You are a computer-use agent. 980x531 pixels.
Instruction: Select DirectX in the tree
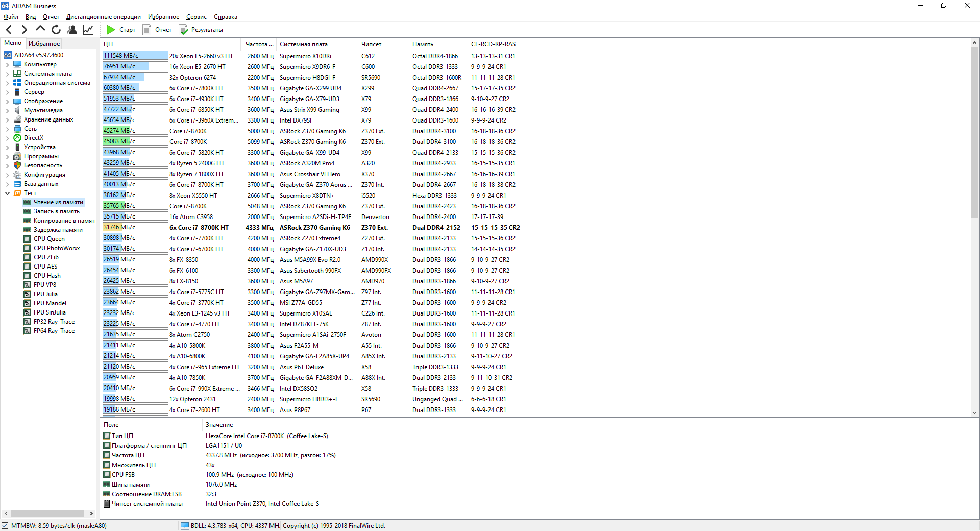34,138
